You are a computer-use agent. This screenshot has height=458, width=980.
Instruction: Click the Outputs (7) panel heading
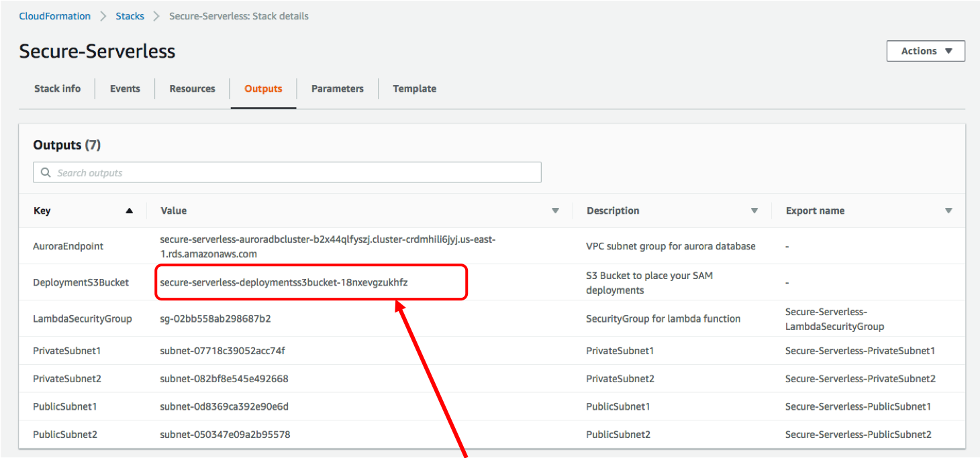[x=66, y=145]
